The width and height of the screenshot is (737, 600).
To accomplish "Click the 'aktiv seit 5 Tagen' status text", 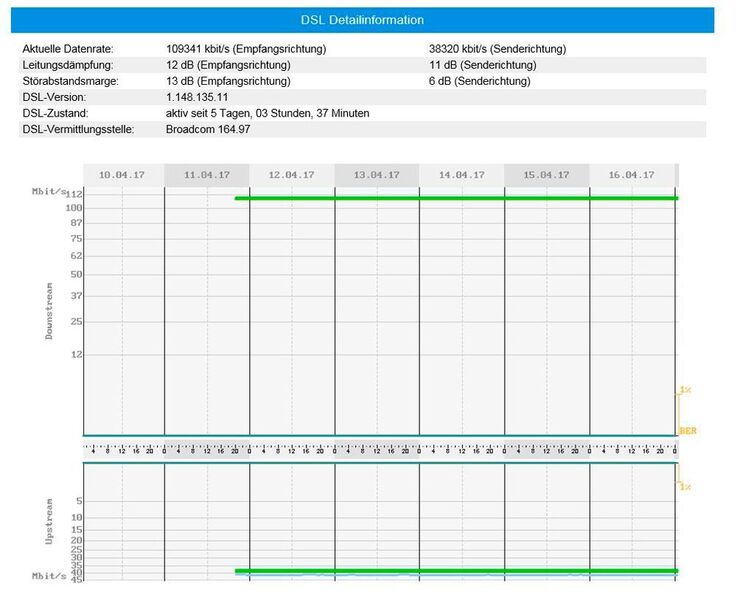I will click(267, 113).
